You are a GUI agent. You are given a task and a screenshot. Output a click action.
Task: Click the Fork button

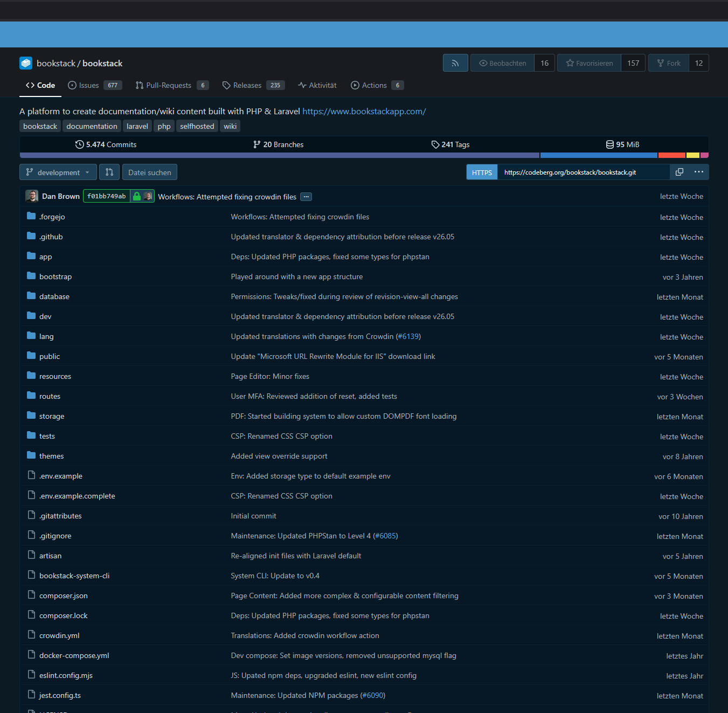click(x=668, y=63)
